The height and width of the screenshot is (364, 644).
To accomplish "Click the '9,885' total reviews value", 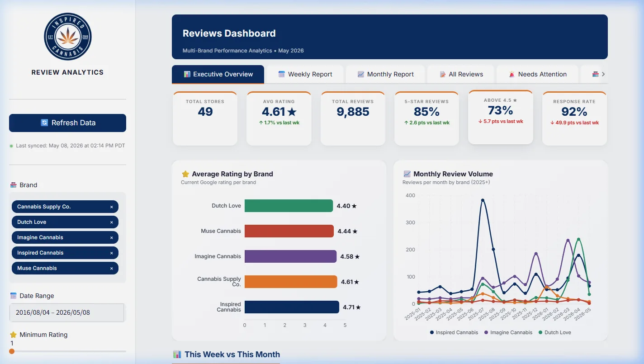I will [x=353, y=112].
